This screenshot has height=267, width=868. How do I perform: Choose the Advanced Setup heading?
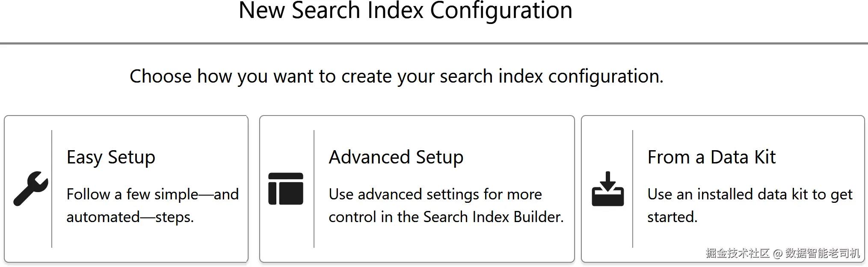pos(396,157)
